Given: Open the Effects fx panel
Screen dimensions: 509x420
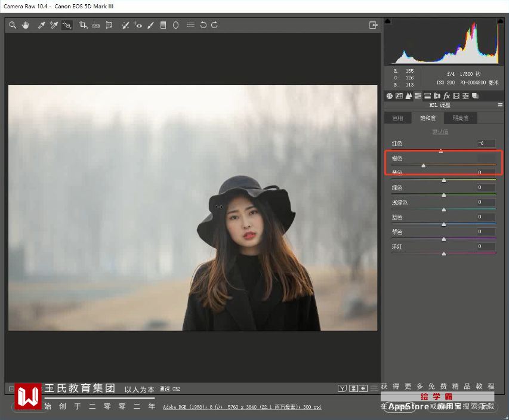Looking at the screenshot, I should point(447,95).
